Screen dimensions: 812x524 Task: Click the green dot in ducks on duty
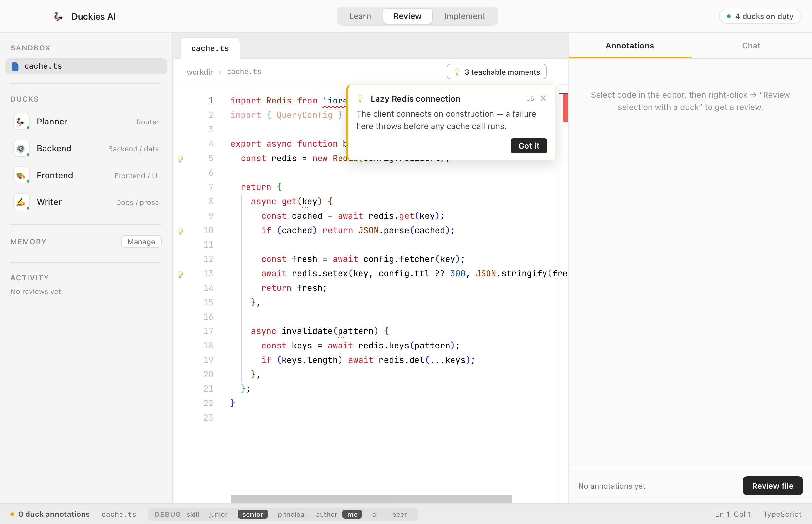[729, 16]
